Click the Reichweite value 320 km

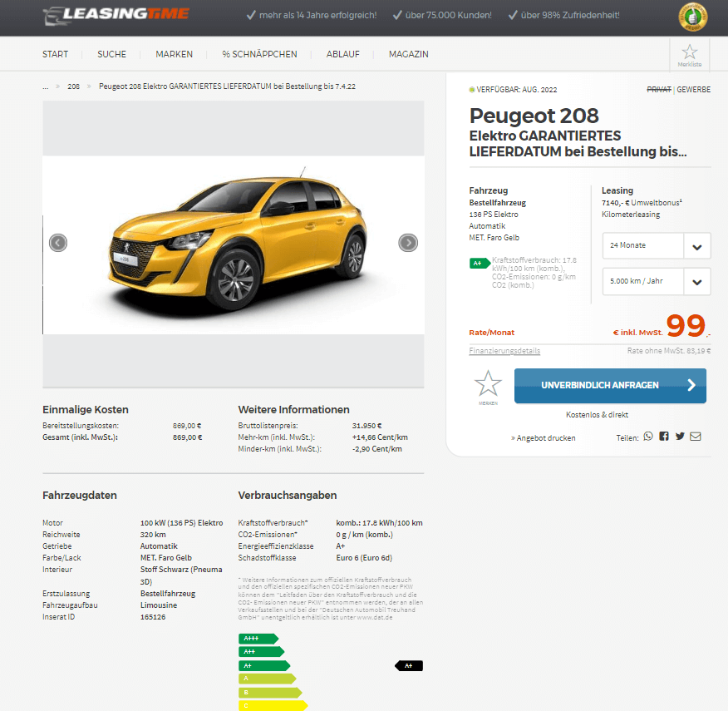(153, 535)
